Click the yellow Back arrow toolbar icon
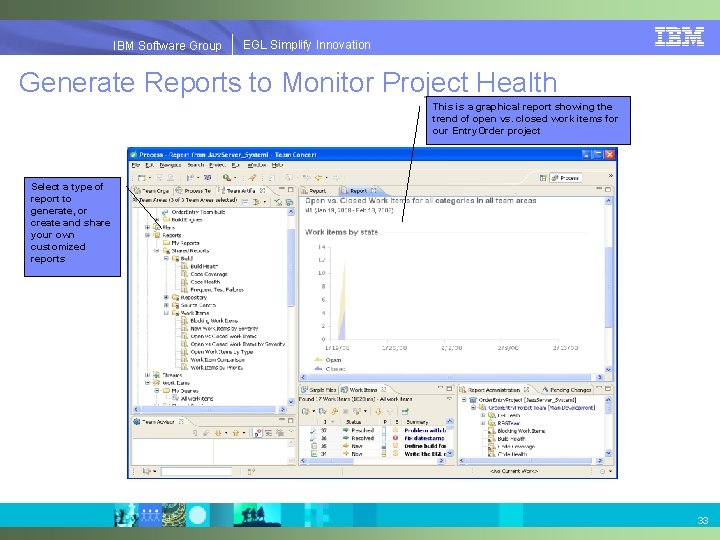Viewport: 720px width, 540px height. [318, 178]
